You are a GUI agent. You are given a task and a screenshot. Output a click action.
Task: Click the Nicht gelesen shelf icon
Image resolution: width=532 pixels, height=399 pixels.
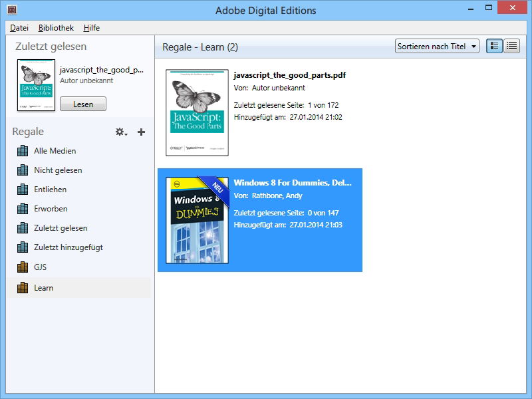pos(23,170)
